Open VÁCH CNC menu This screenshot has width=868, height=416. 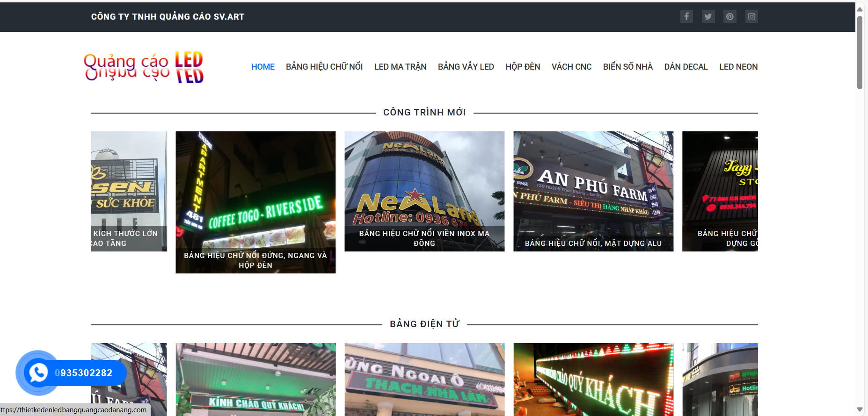pyautogui.click(x=571, y=67)
